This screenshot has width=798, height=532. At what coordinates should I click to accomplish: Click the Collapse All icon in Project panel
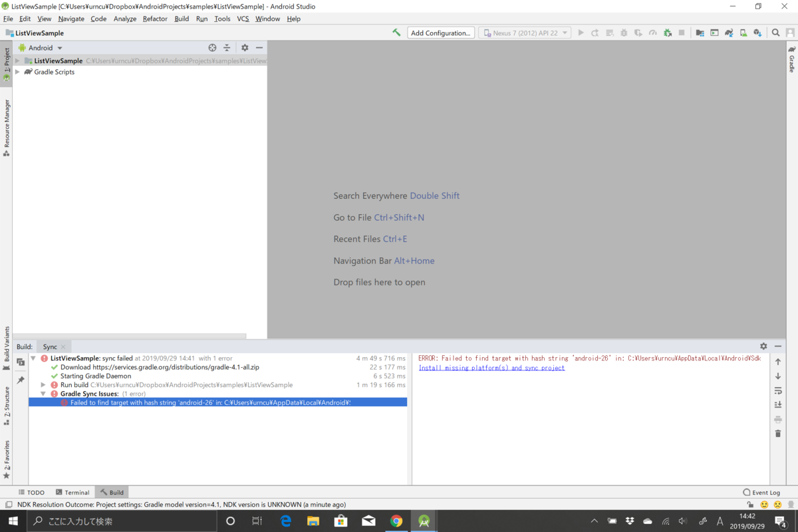click(227, 48)
